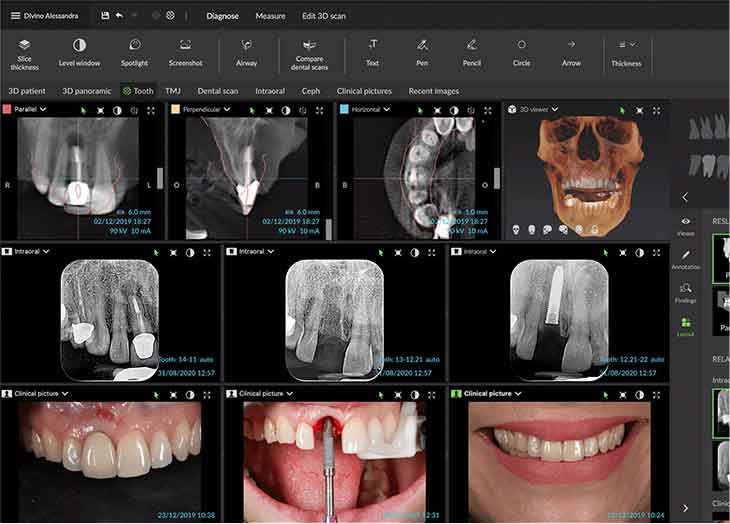
Task: Expand the 3D viewer dropdown
Action: pos(554,110)
